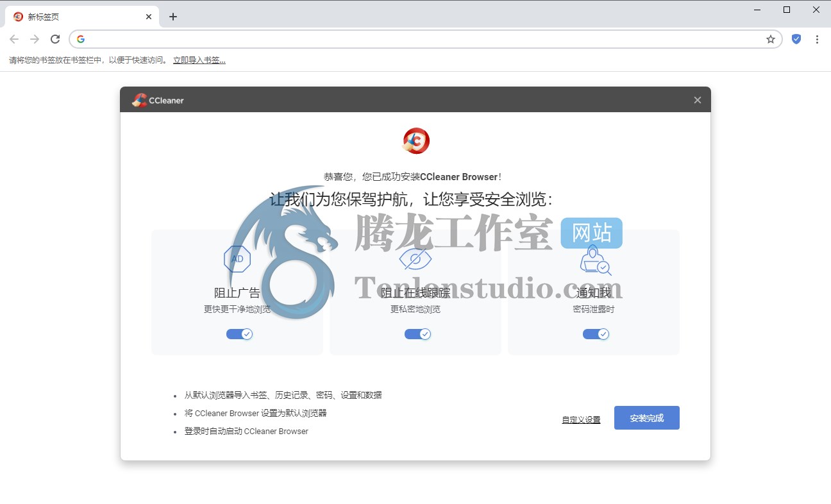Click 登录时自动启动 CCleaner Browser text
831x504 pixels.
[x=246, y=431]
